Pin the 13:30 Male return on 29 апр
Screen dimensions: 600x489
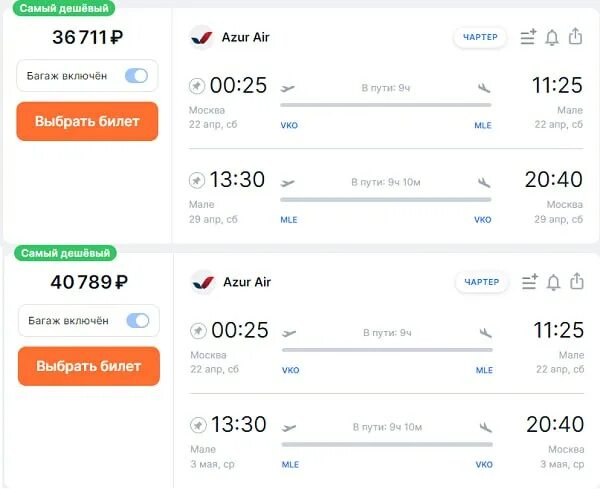coord(197,180)
